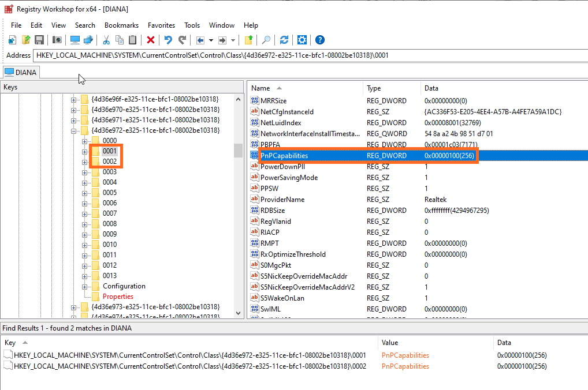Select the 0005 key in tree
The image size is (588, 390).
point(110,193)
